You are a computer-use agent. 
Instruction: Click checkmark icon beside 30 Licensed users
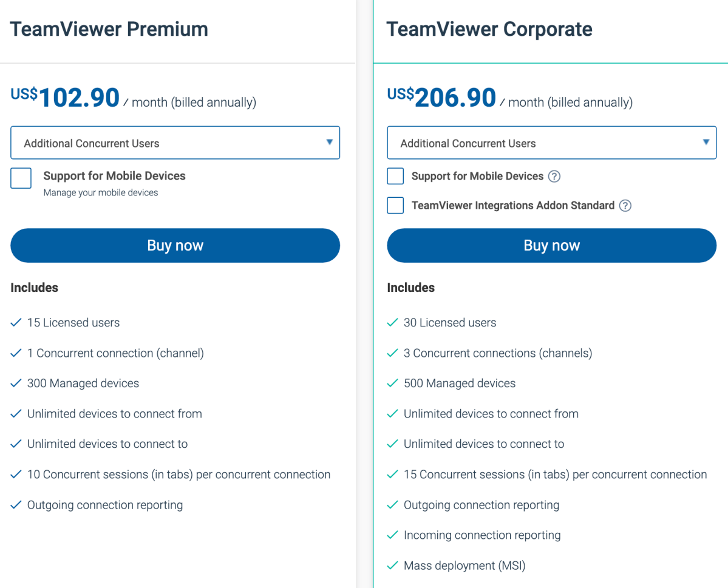click(392, 323)
